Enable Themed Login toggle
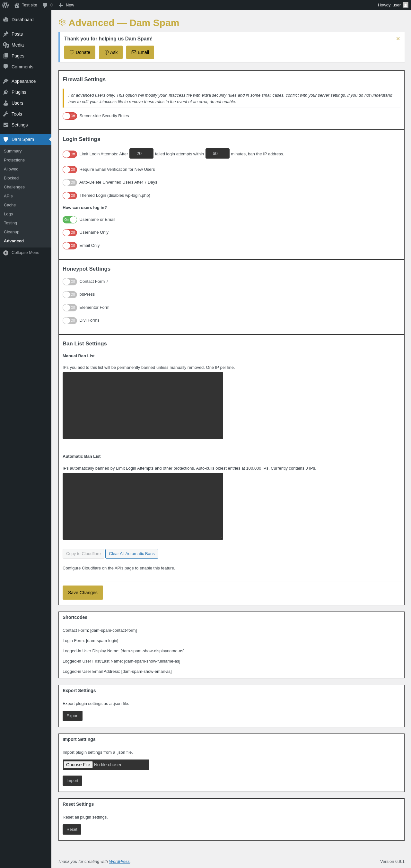This screenshot has height=868, width=411. click(x=70, y=196)
